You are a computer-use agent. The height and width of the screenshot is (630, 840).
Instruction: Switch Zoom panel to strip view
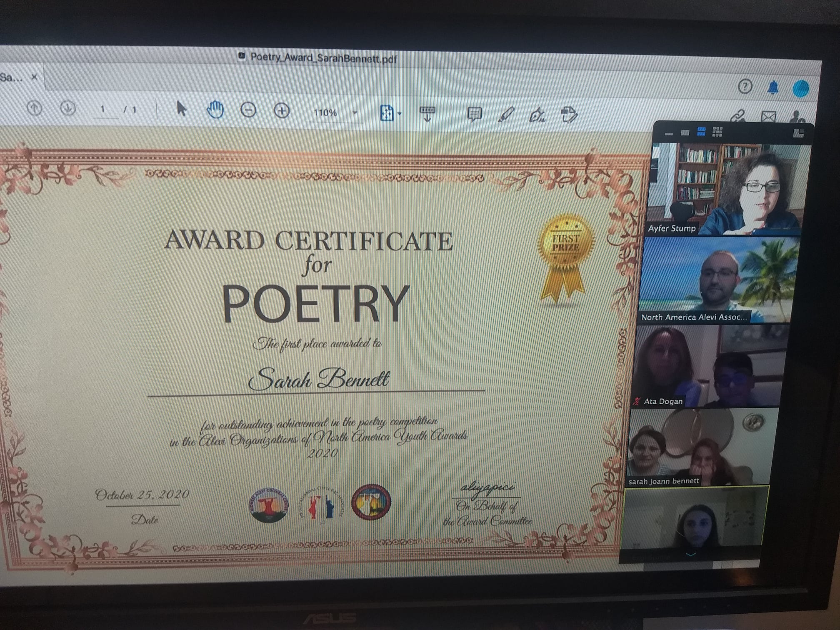click(701, 132)
